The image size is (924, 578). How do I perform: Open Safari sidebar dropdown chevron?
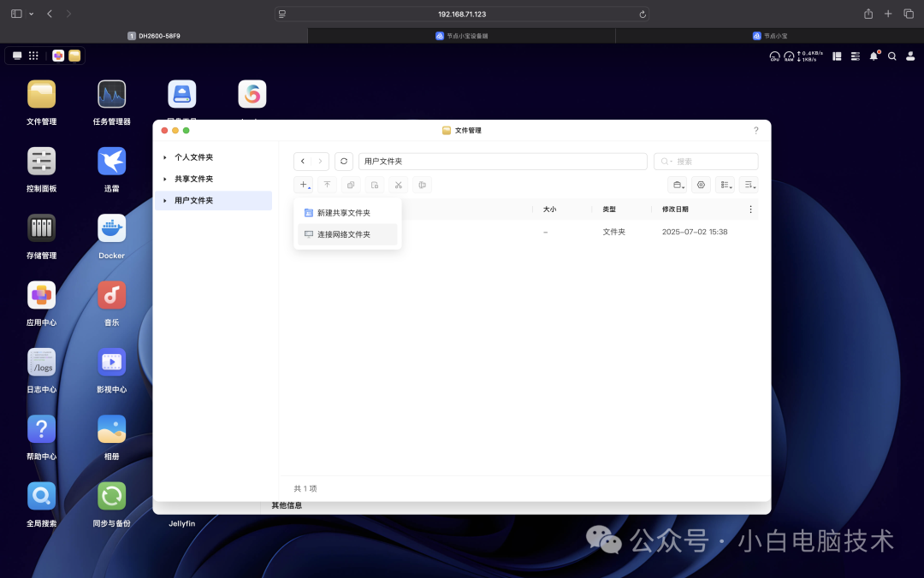click(32, 14)
